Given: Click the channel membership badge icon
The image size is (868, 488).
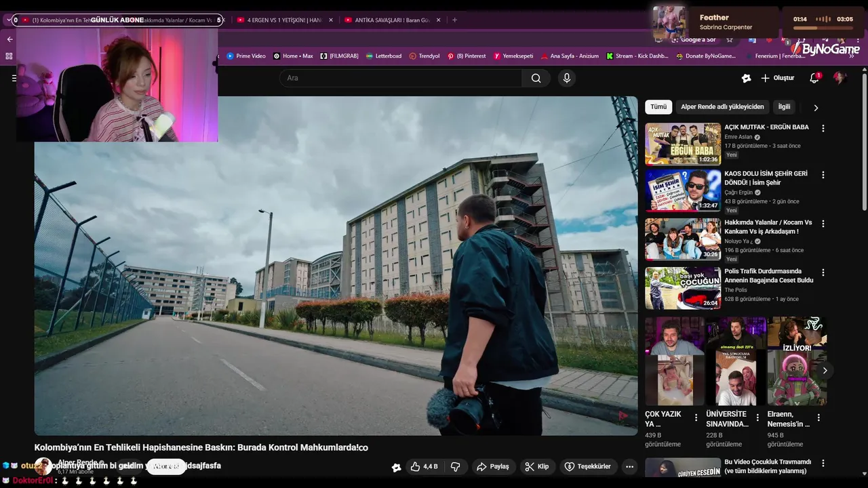Looking at the screenshot, I should click(397, 467).
